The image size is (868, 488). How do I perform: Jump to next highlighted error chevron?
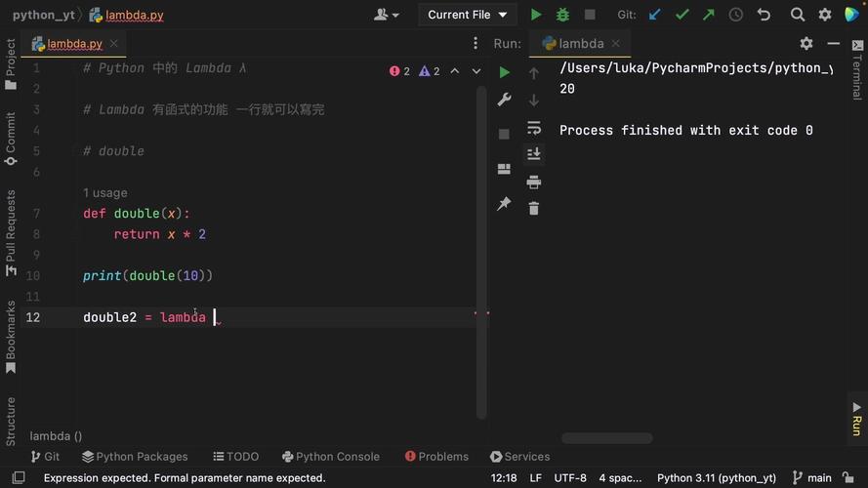tap(476, 71)
